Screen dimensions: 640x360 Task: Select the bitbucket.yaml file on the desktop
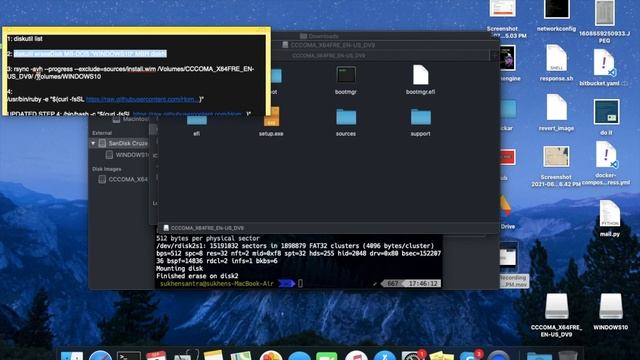pyautogui.click(x=604, y=67)
